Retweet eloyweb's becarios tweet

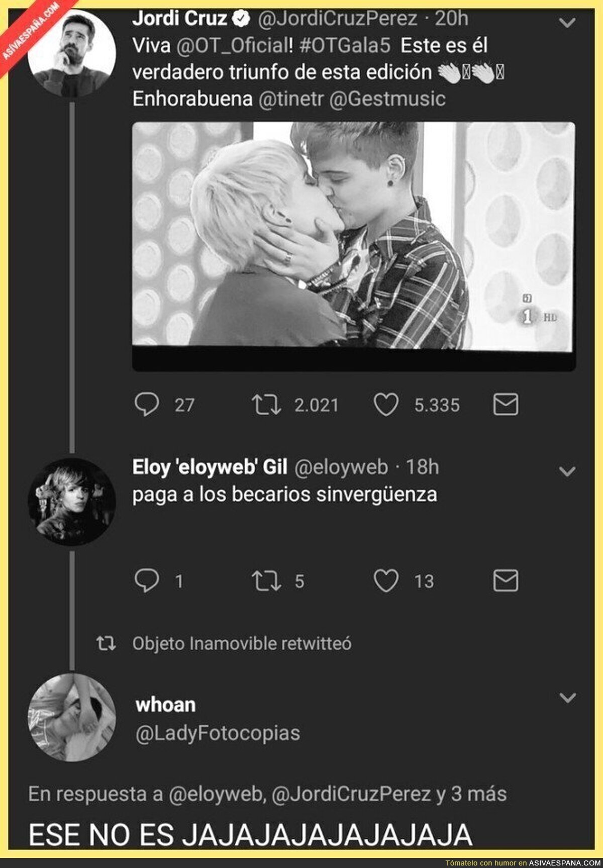[x=266, y=581]
